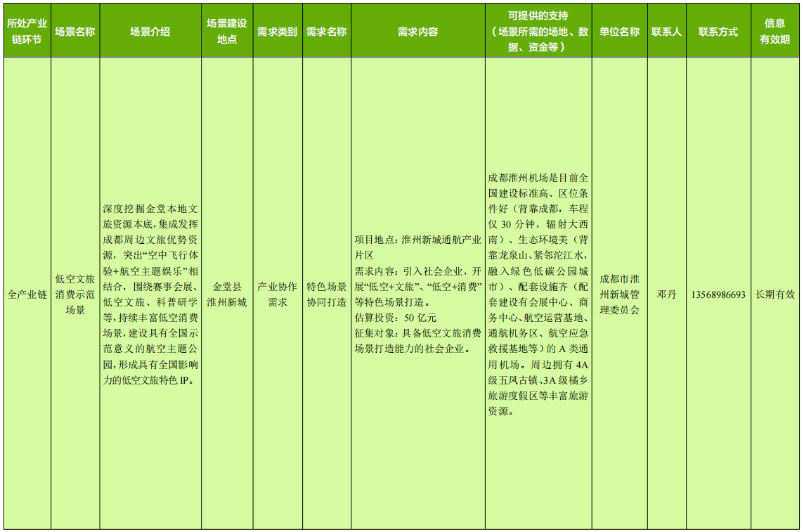Screen dimensions: 804x532
Task: Click the 场景介绍 column header
Action: click(x=150, y=32)
